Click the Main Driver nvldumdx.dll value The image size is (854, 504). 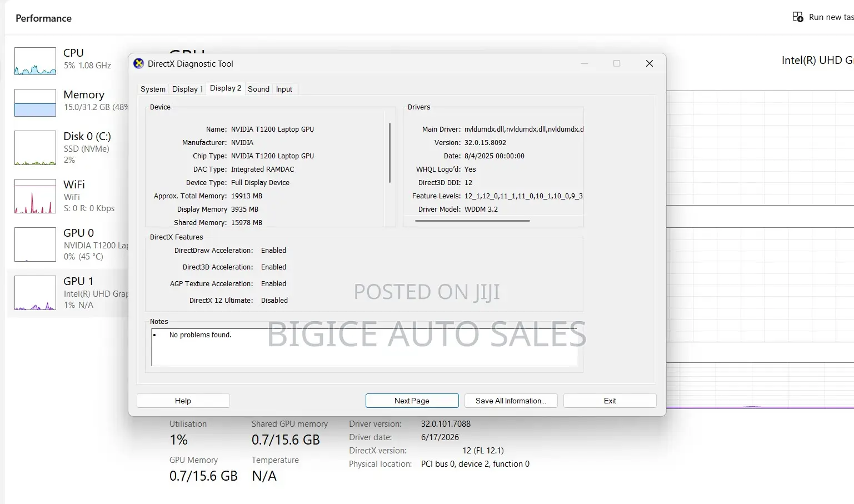[x=524, y=129]
